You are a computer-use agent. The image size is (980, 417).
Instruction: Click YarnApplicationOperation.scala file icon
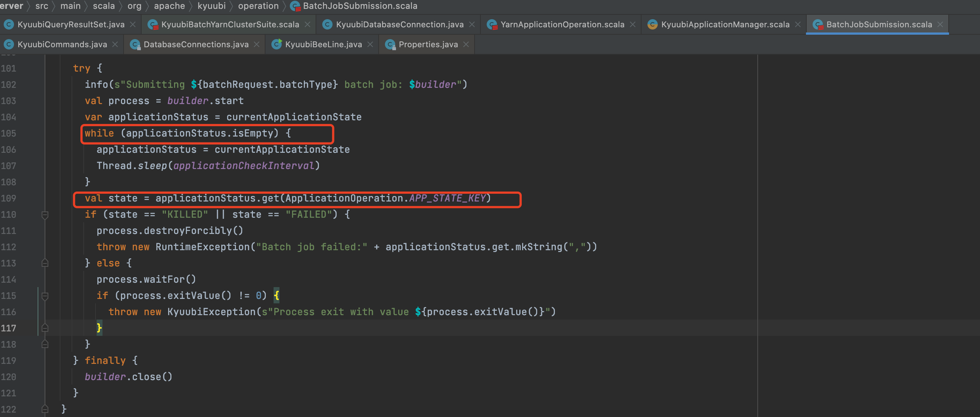coord(492,25)
